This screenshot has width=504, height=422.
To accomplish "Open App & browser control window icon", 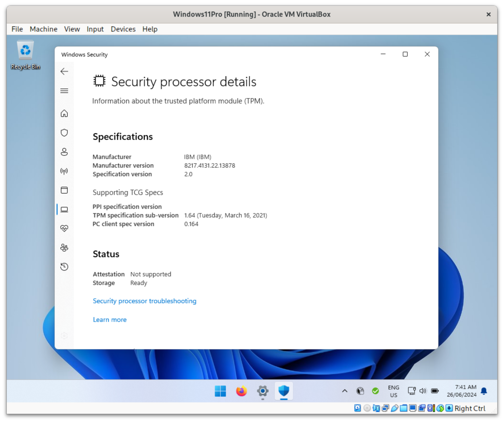I will 64,190.
